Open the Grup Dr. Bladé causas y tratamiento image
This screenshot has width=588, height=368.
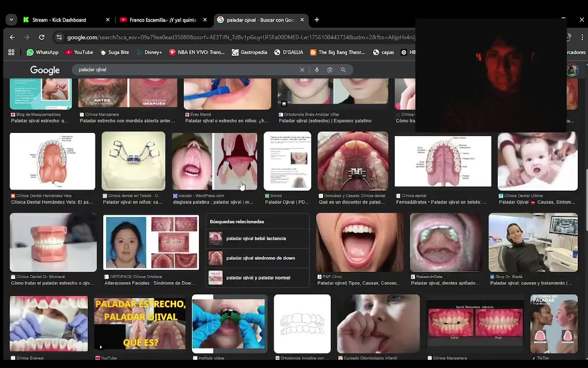(x=533, y=242)
